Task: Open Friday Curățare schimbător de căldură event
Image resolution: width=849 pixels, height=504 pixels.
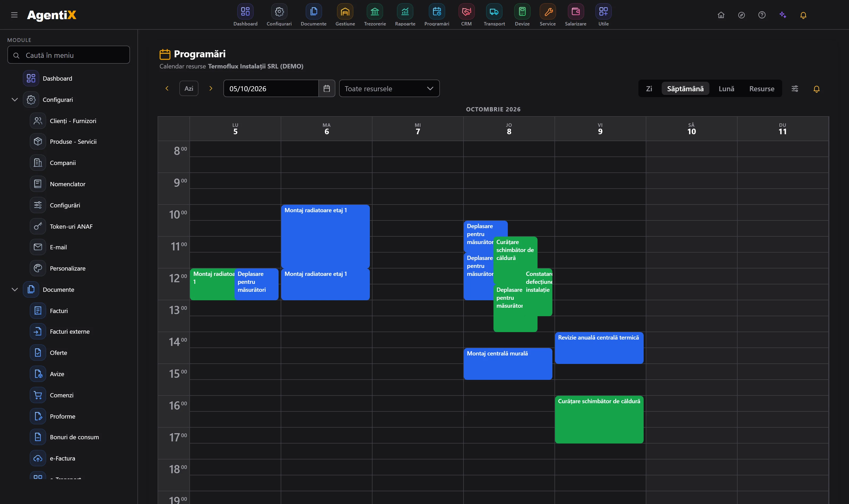Action: pos(599,419)
